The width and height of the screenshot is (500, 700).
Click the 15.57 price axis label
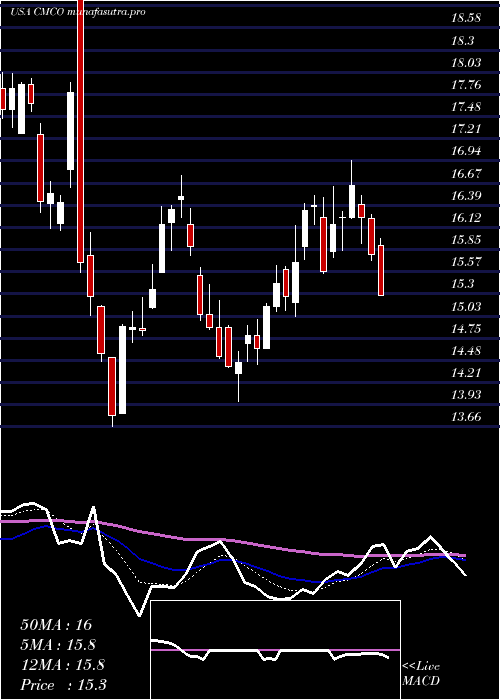click(465, 262)
